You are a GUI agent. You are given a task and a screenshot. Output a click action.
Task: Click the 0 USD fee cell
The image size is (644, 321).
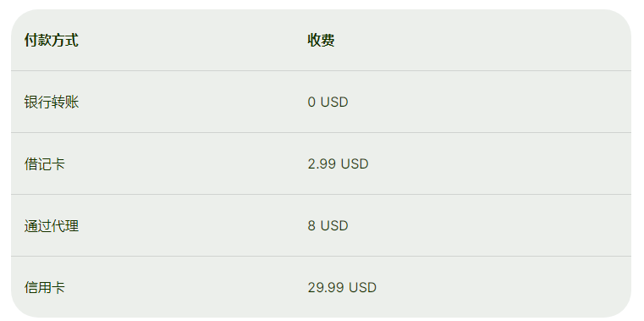tap(328, 102)
